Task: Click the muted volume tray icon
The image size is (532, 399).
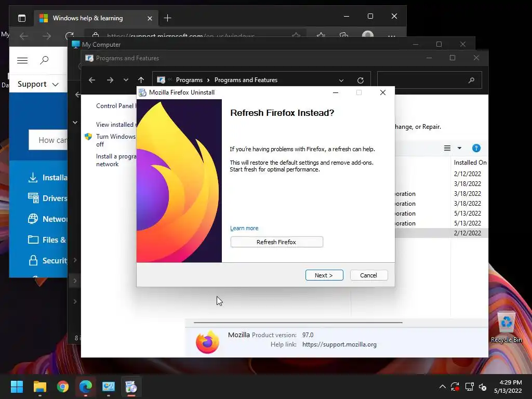Action: pyautogui.click(x=483, y=387)
